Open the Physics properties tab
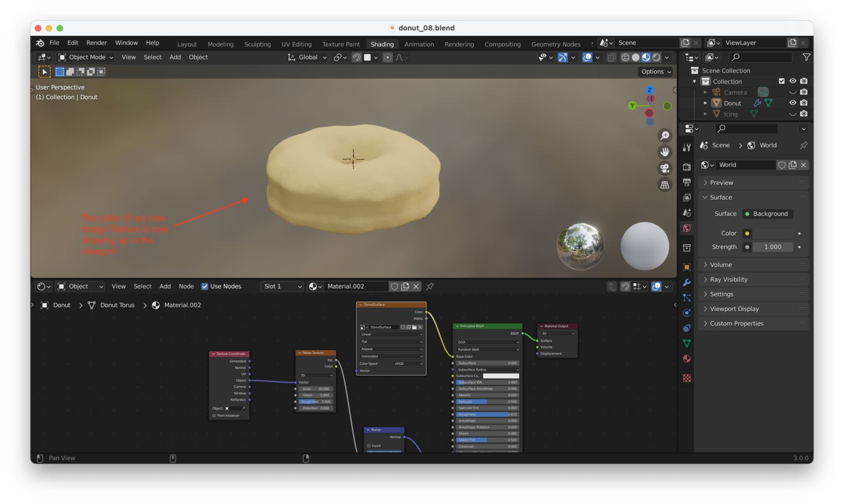Viewport: 844px width, 504px height. click(x=686, y=313)
